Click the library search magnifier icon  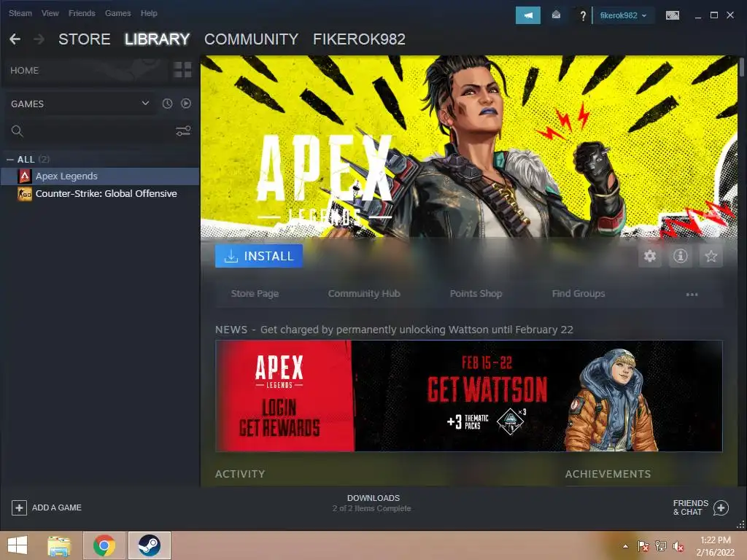coord(18,131)
